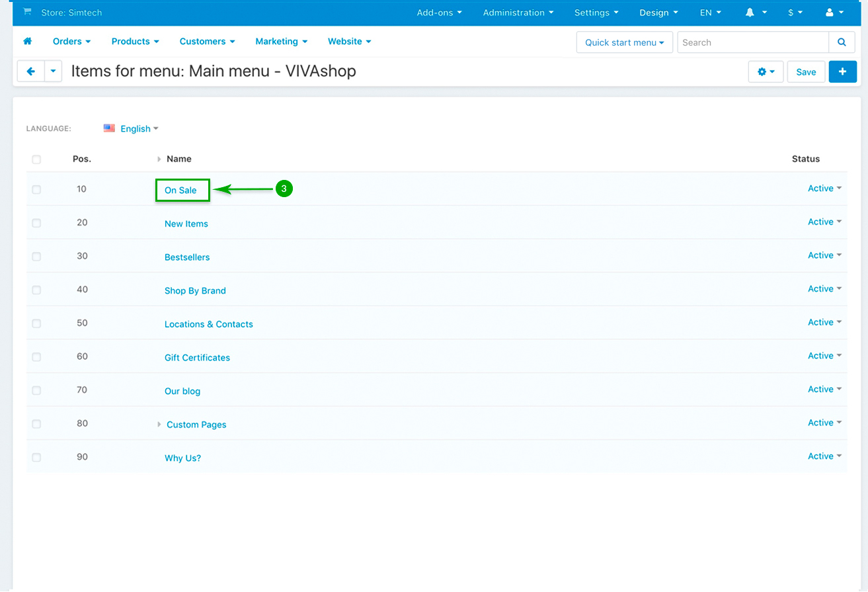This screenshot has width=868, height=592.
Task: Open Active status dropdown for Why Us?
Action: [x=824, y=456]
